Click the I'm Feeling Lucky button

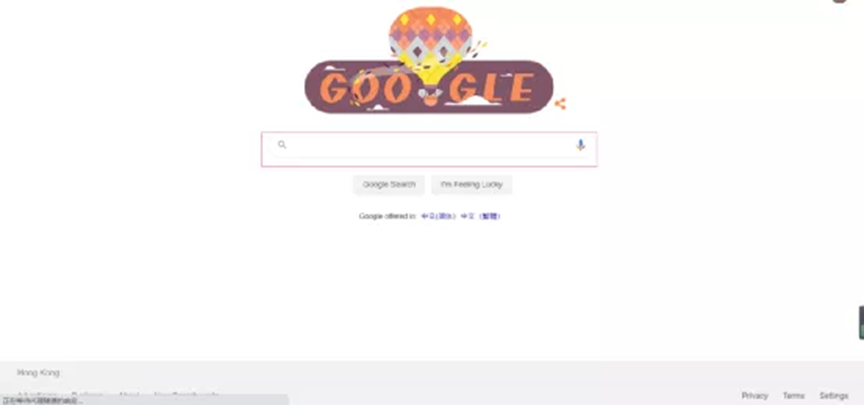click(472, 185)
